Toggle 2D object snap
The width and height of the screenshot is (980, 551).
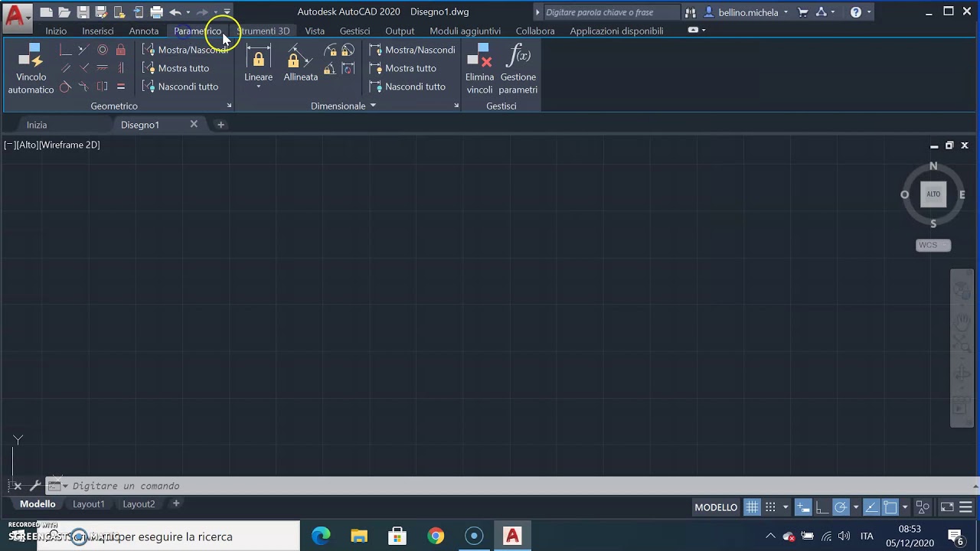coord(890,507)
